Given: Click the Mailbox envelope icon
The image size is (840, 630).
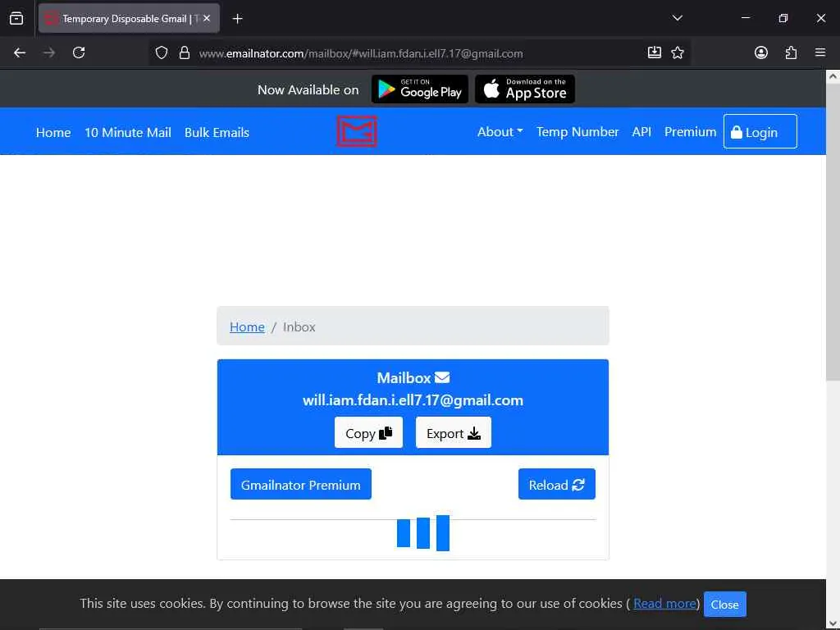Looking at the screenshot, I should [442, 377].
